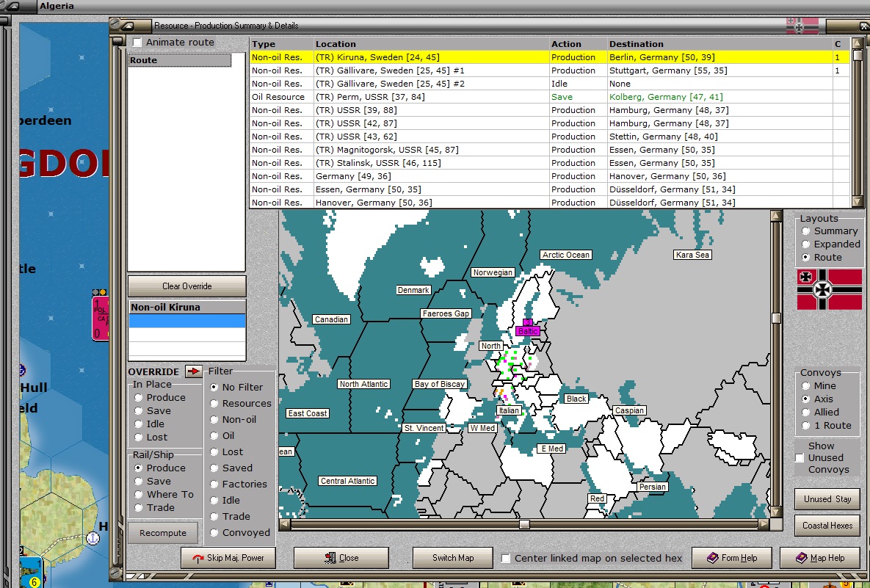Select Rail/Ship Produce option

pyautogui.click(x=139, y=468)
